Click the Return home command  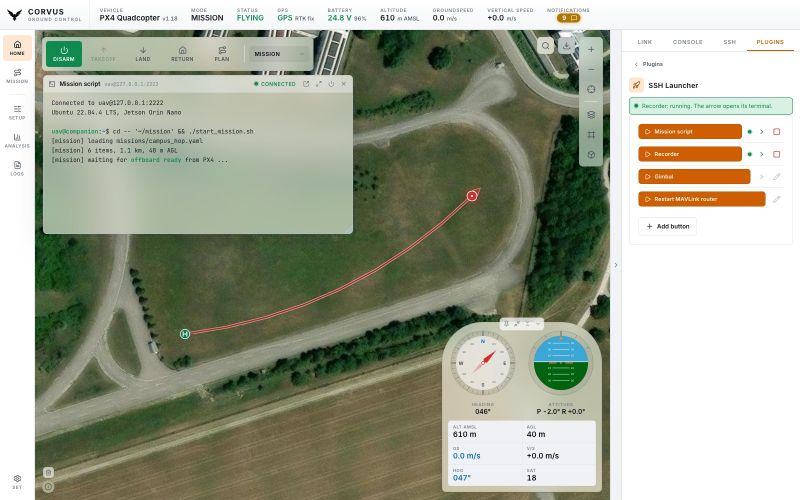click(182, 54)
